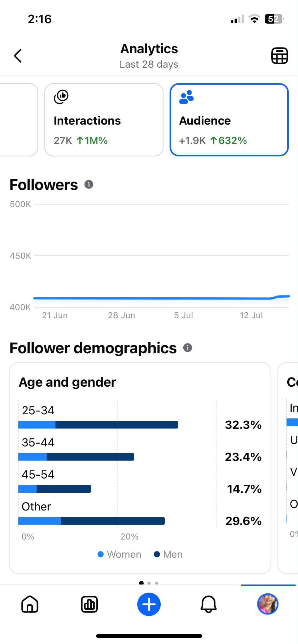Tap the 25-34 age group bar
This screenshot has height=644, width=298.
click(x=98, y=425)
